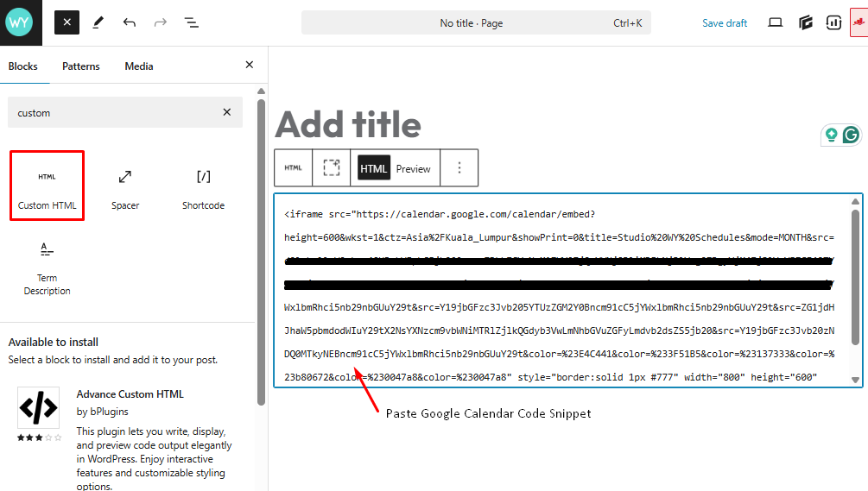Click the green lightbulb assistant icon
The image size is (868, 491).
831,135
